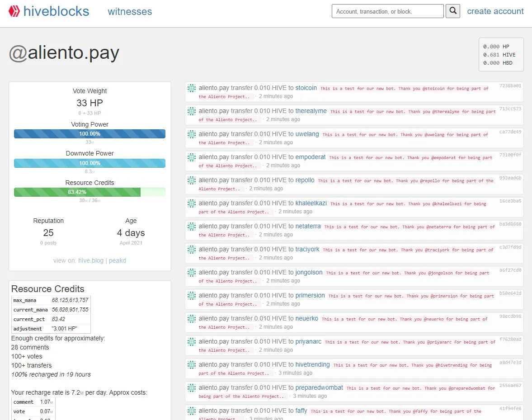Open uwelang account page

(x=307, y=134)
